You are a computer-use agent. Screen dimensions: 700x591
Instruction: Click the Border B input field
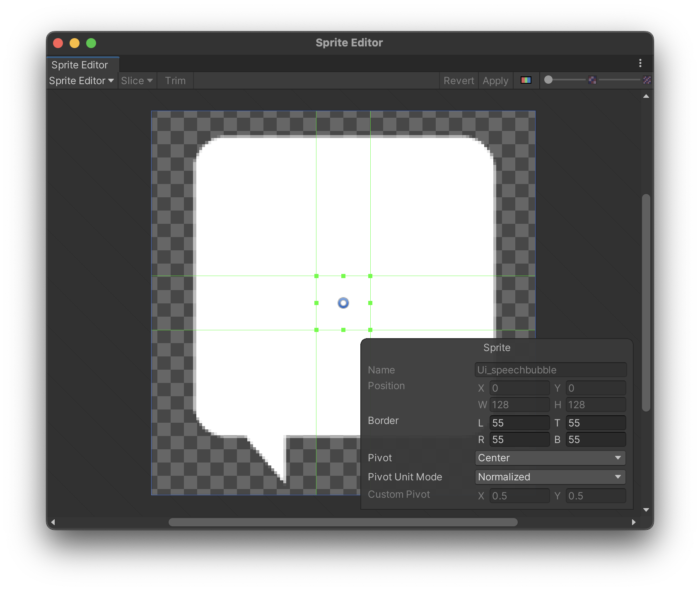click(596, 440)
